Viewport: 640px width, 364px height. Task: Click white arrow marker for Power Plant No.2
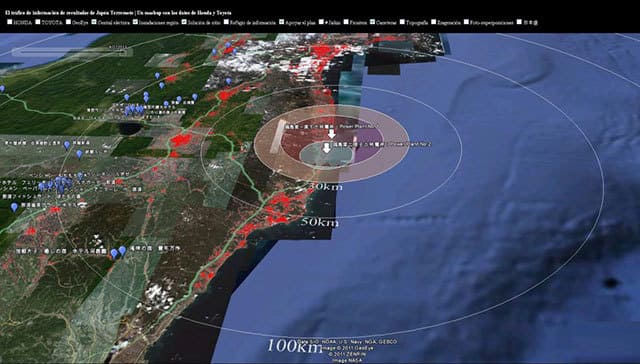326,148
